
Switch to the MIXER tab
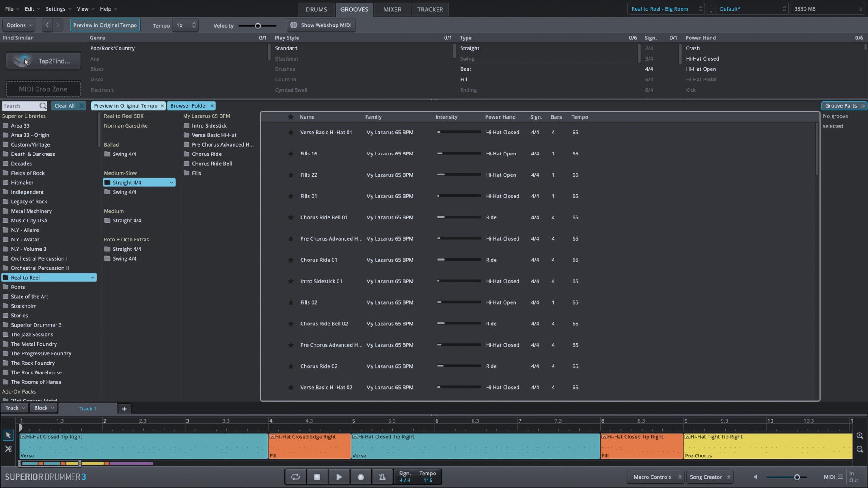392,9
